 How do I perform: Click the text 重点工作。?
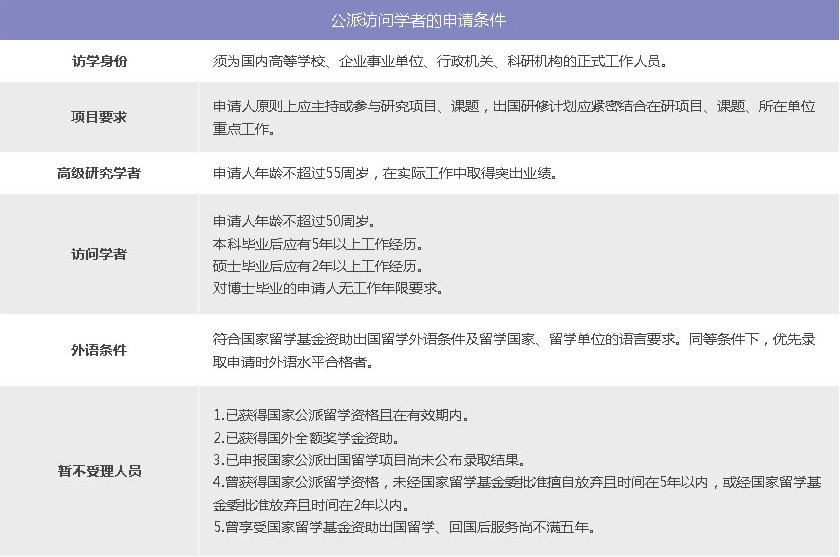click(244, 129)
